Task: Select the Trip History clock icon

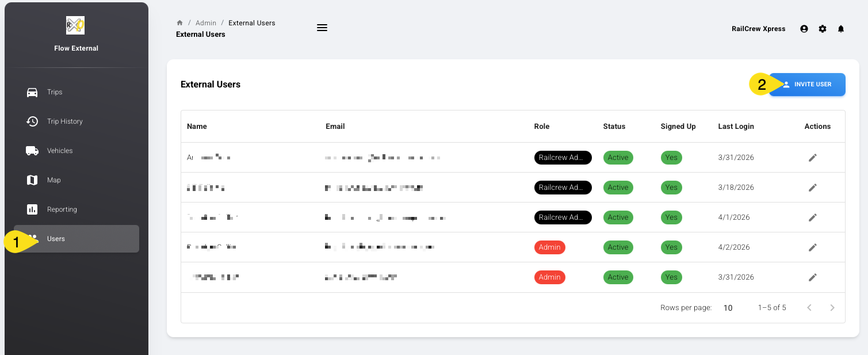Action: [33, 121]
